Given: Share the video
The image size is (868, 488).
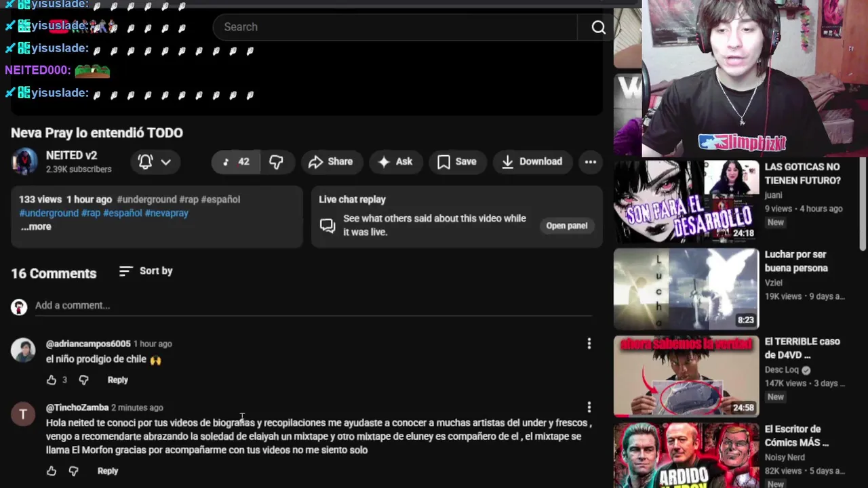Looking at the screenshot, I should pyautogui.click(x=332, y=161).
